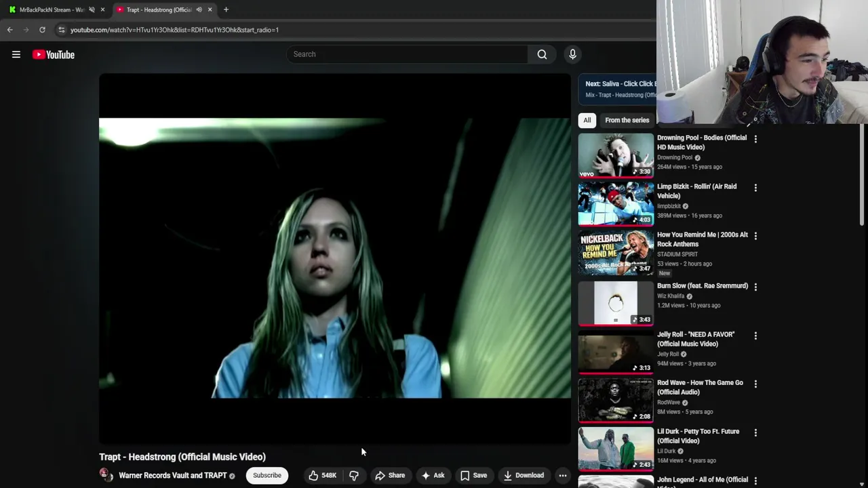Click the Search input field
The height and width of the screenshot is (488, 868).
coord(407,54)
